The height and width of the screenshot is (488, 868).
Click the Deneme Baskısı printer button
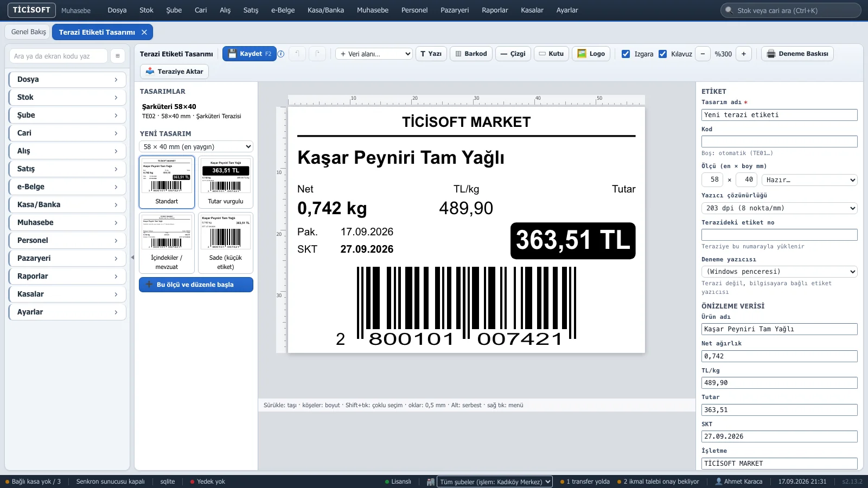pos(797,54)
